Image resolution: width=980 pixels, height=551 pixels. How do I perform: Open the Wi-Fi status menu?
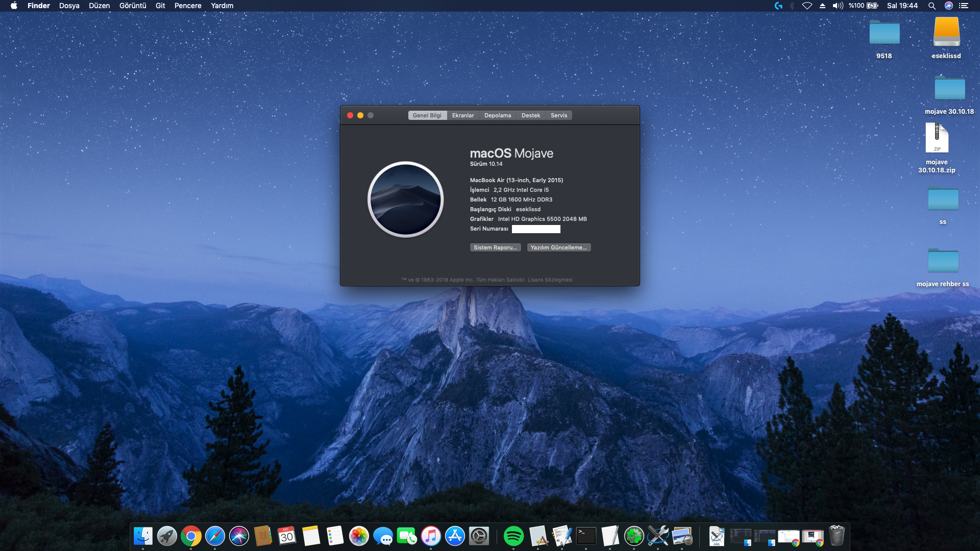807,6
